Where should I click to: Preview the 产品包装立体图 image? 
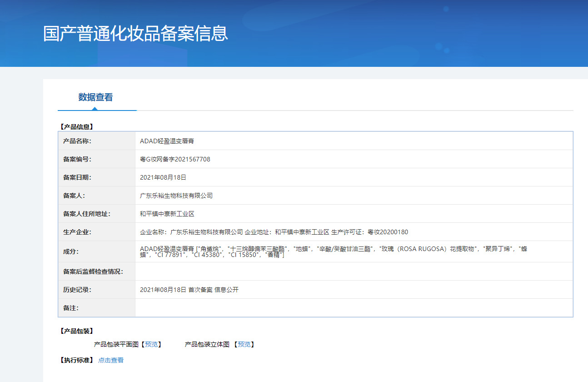coord(244,344)
